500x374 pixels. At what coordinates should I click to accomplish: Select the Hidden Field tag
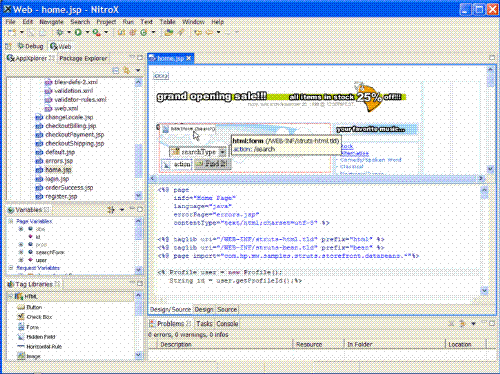[36, 337]
